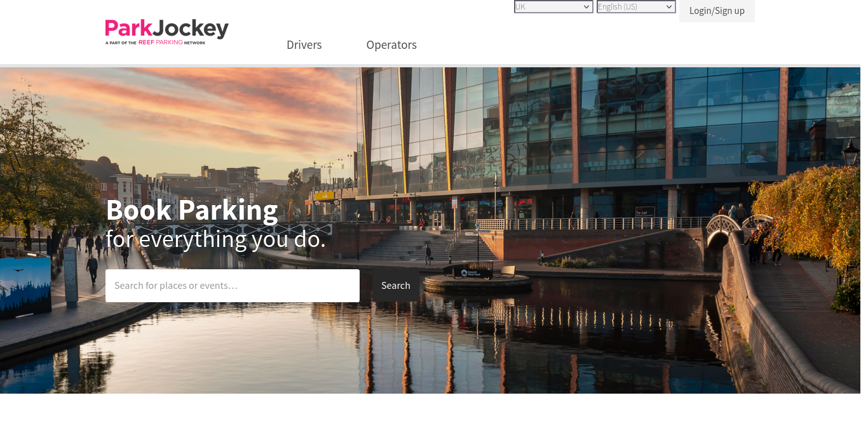
Task: Open the Operators menu
Action: 391,45
